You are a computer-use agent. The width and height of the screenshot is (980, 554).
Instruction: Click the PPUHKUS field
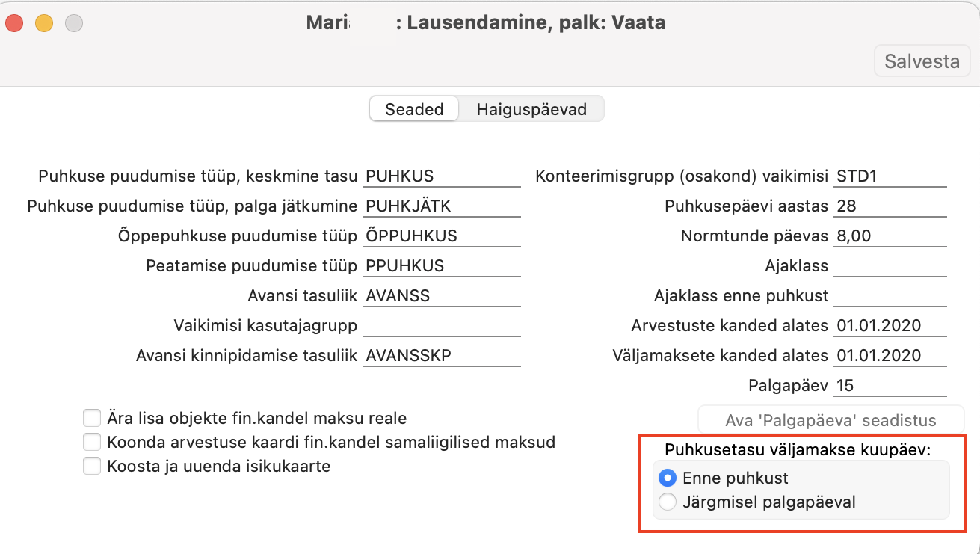tap(441, 266)
